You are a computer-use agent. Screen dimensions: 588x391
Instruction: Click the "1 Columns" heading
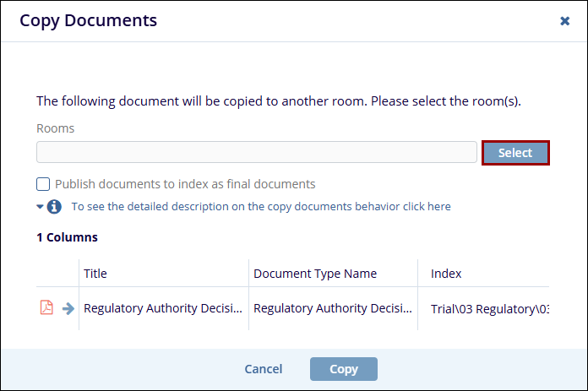click(67, 237)
